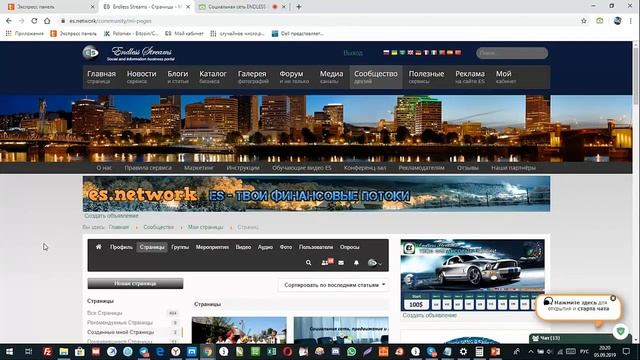Click Создать объявление below the top banner

click(111, 216)
